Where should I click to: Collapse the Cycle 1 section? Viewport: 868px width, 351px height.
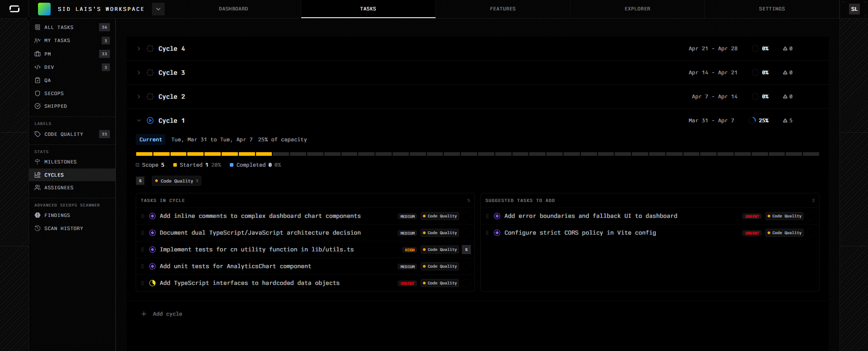(x=139, y=120)
